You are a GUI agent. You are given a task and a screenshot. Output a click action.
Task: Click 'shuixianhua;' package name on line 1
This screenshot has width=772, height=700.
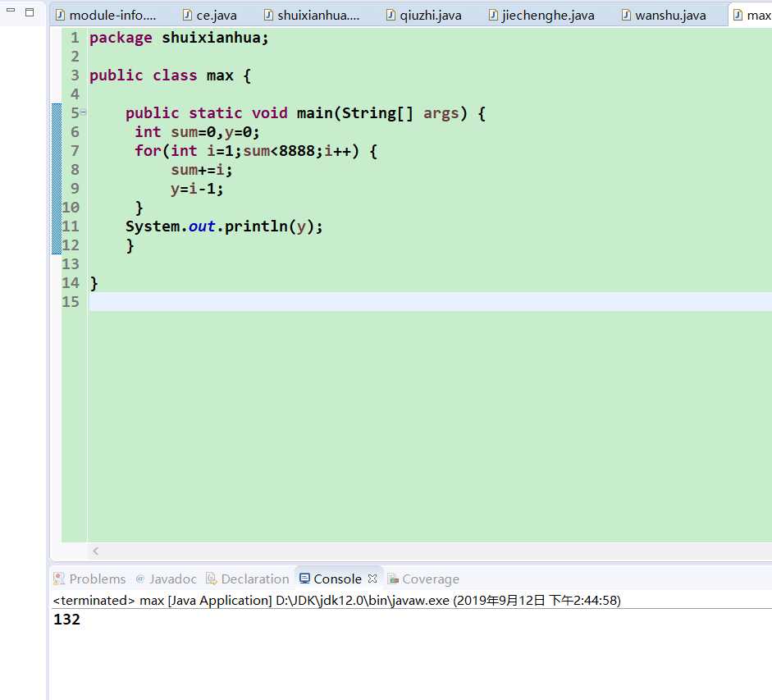click(x=215, y=38)
